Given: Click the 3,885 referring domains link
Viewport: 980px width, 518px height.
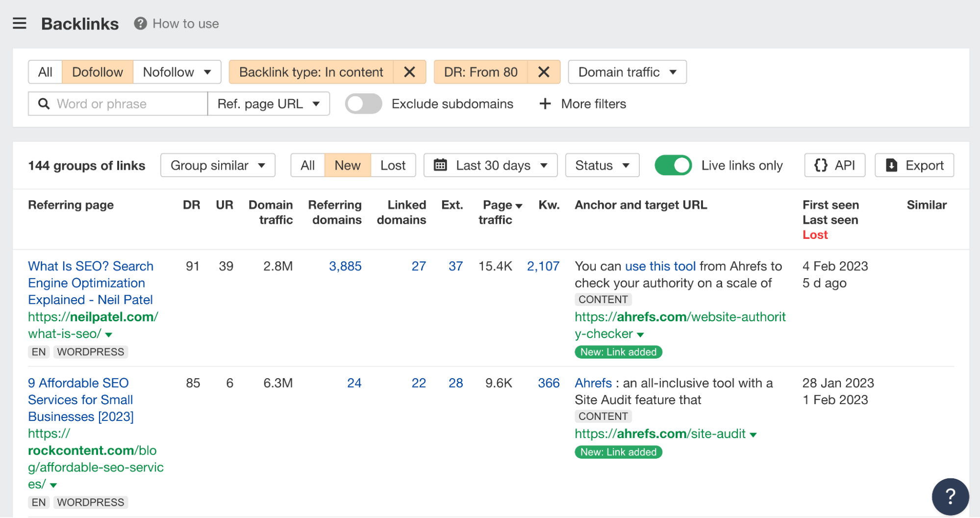Looking at the screenshot, I should (345, 266).
